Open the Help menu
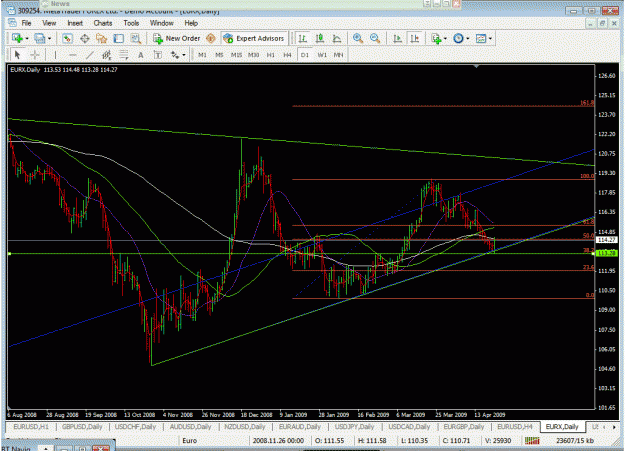The image size is (625, 451). point(191,23)
